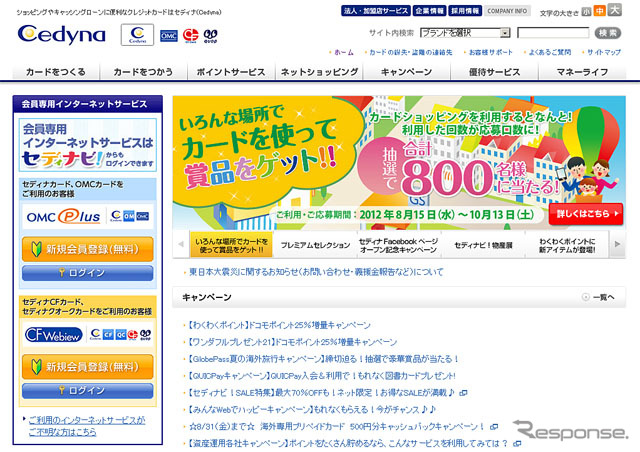640x452 pixels.
Task: Open 【わくわくポイント】ドコモポイント25%増量 link
Action: point(278,325)
